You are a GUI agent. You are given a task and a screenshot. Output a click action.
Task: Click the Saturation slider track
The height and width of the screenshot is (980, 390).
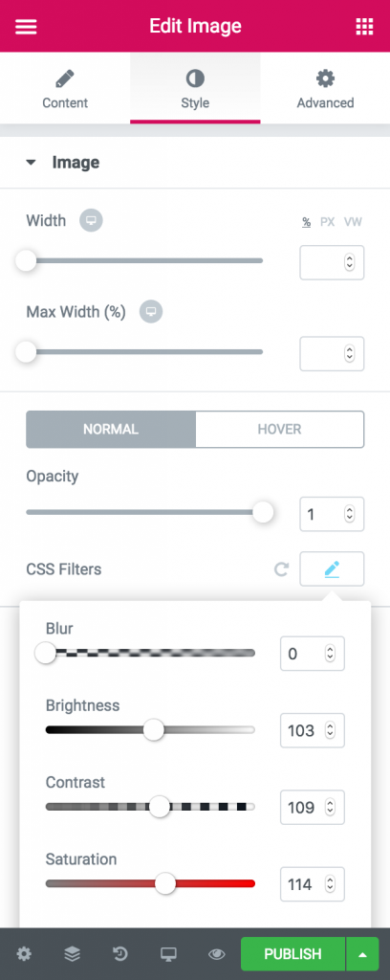(x=150, y=883)
